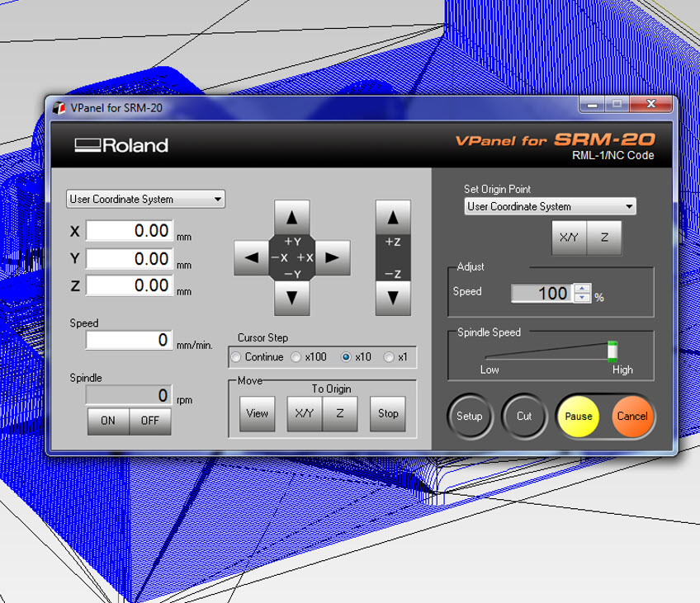Click the 'To Origin' label
The height and width of the screenshot is (603, 700).
pos(331,389)
